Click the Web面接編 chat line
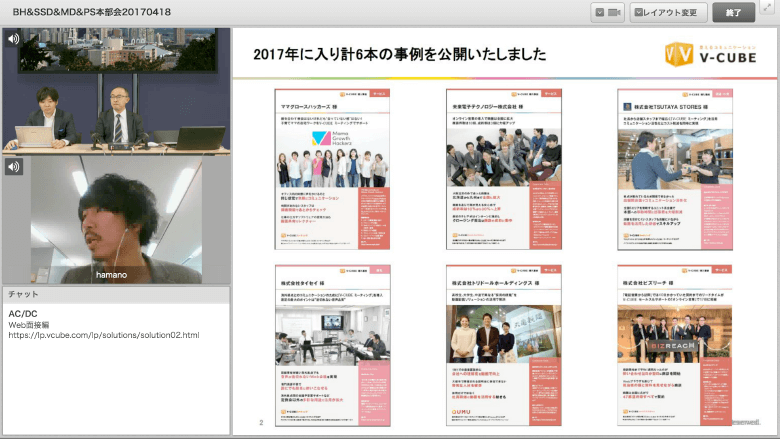This screenshot has height=439, width=780. click(x=28, y=325)
